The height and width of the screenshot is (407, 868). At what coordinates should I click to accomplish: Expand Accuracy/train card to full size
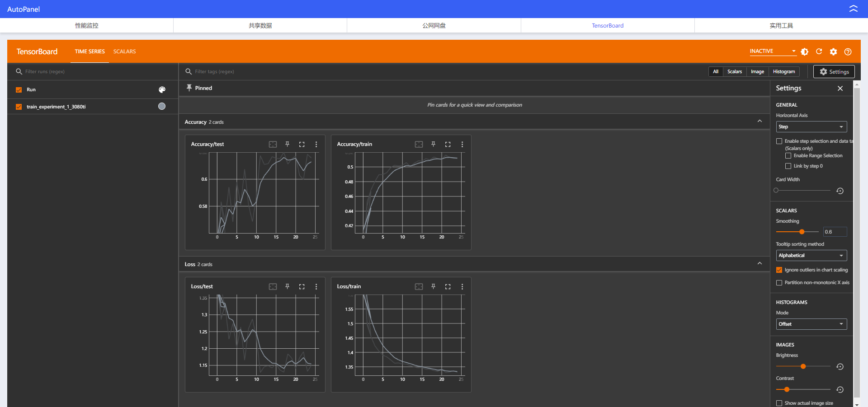click(x=448, y=144)
